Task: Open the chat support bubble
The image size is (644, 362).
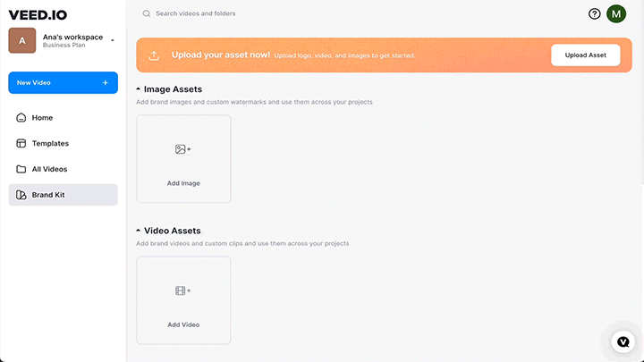Action: coord(623,341)
